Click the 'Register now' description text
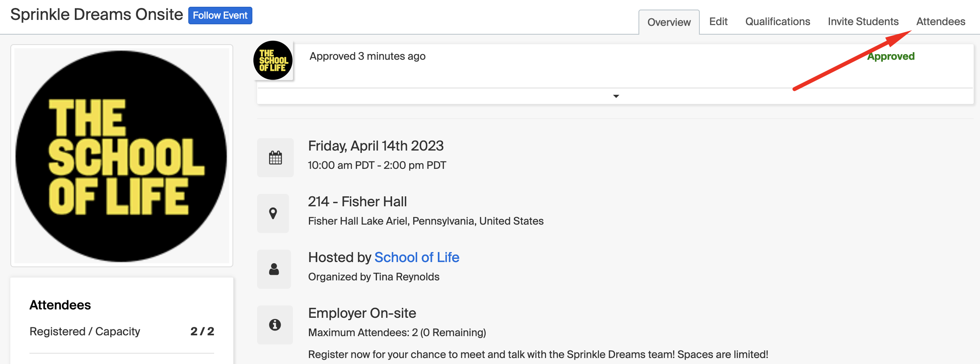The image size is (980, 364). (538, 354)
